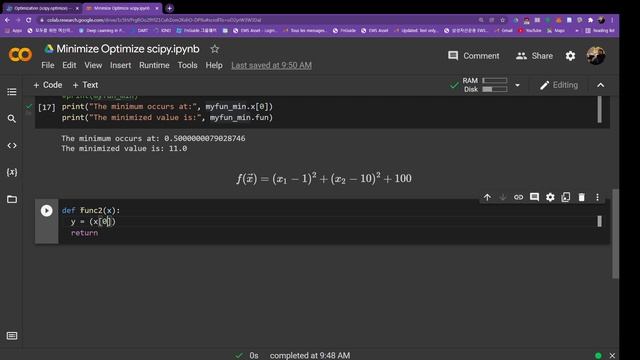The image size is (640, 360).
Task: Copy link to cell icon
Action: (518, 198)
